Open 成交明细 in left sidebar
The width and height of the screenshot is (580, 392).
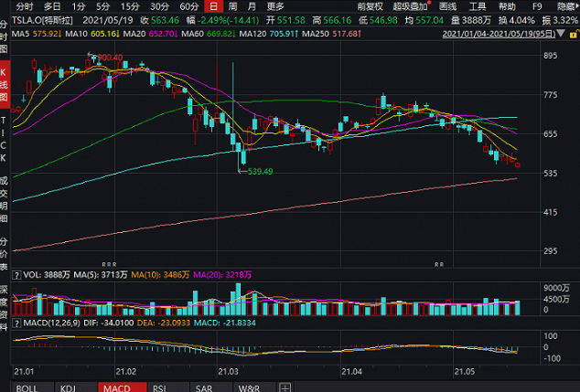pyautogui.click(x=4, y=200)
